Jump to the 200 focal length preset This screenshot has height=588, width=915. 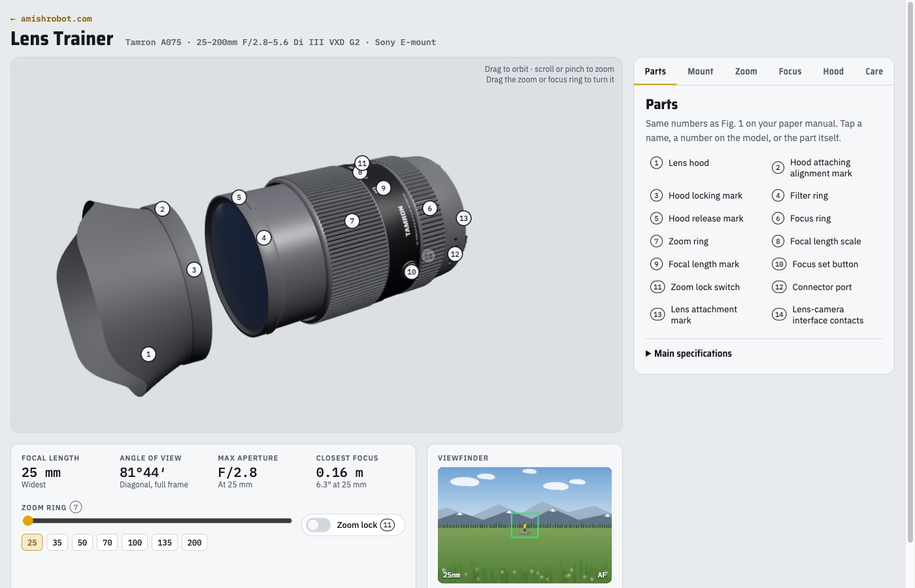[x=195, y=542]
